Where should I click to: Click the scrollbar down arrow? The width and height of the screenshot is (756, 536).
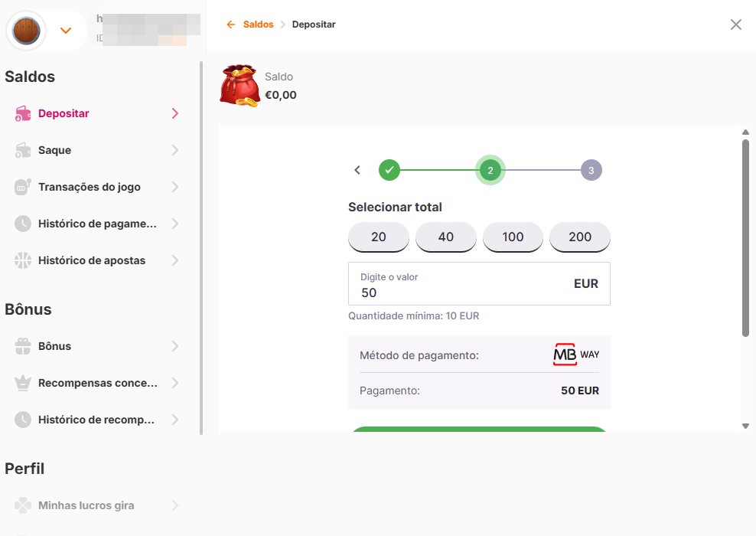(745, 426)
